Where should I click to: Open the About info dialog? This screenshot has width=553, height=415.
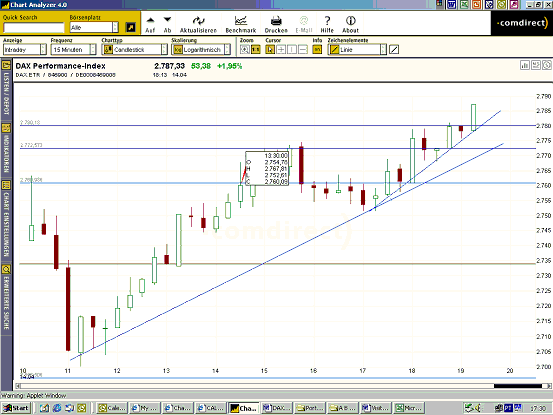pos(351,24)
